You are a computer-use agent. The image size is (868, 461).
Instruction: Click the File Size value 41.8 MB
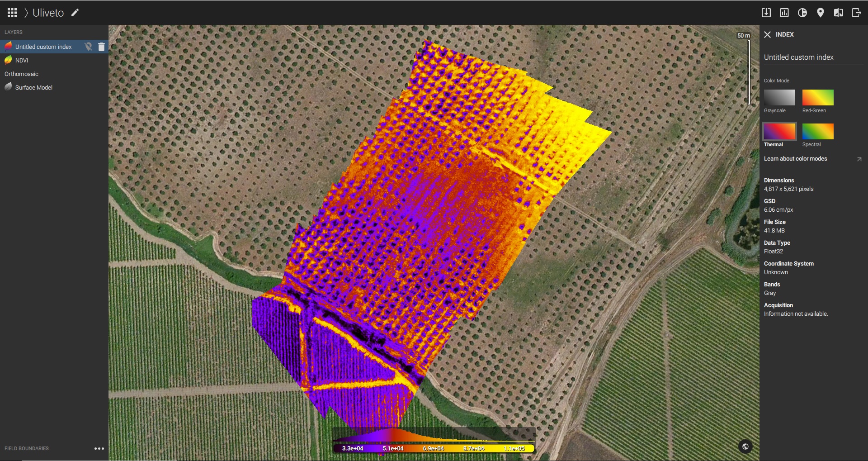pyautogui.click(x=774, y=231)
